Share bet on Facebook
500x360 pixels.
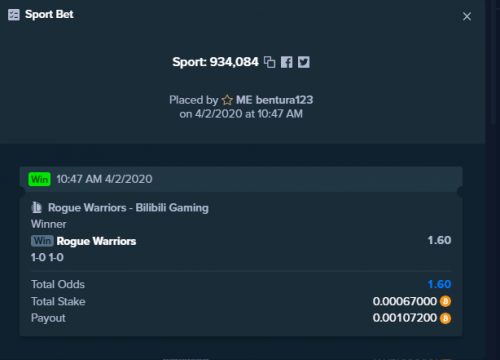(286, 62)
